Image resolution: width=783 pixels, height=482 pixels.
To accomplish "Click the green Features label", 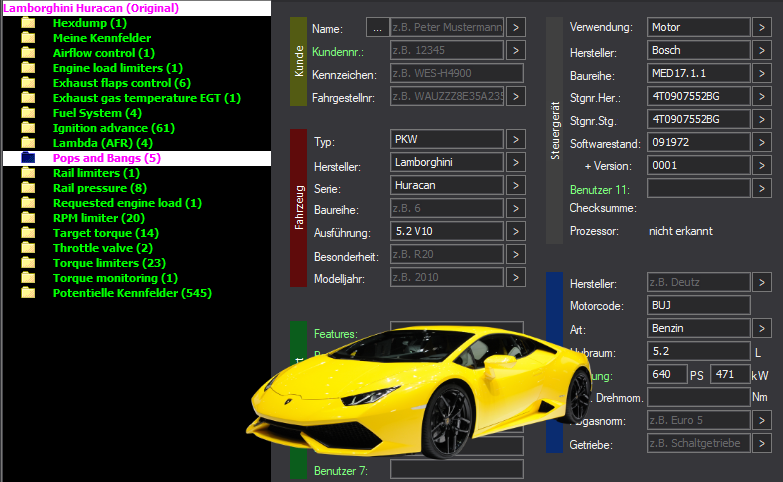I will tap(336, 334).
